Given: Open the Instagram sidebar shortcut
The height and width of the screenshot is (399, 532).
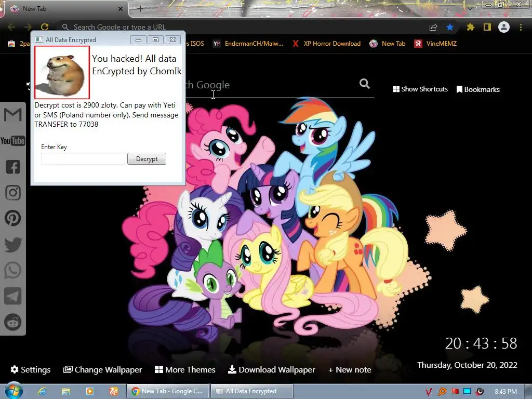Looking at the screenshot, I should (13, 193).
